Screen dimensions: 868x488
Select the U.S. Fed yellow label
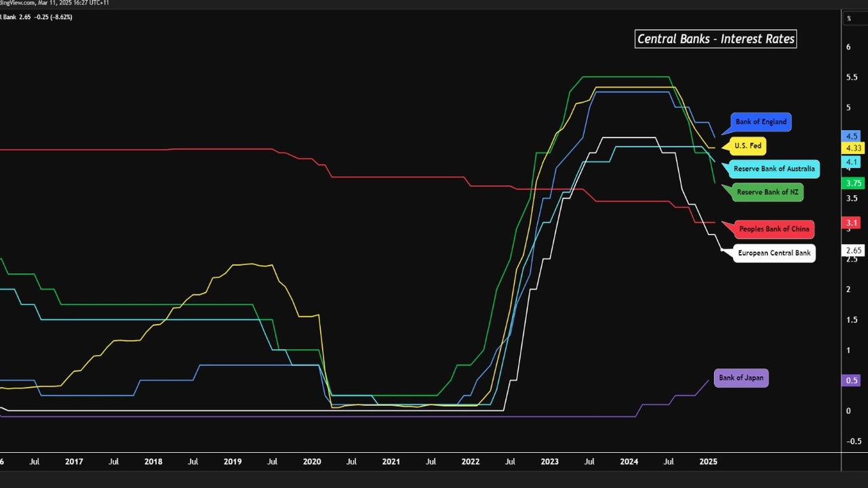[748, 146]
